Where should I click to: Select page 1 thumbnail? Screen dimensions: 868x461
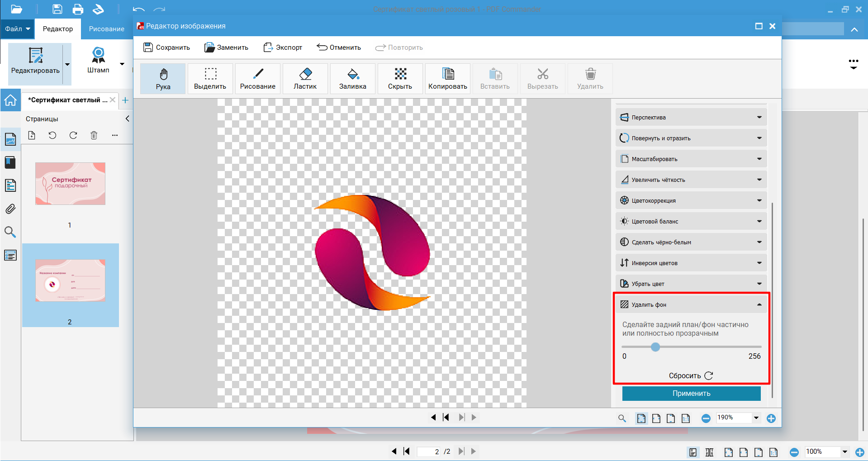coord(70,184)
